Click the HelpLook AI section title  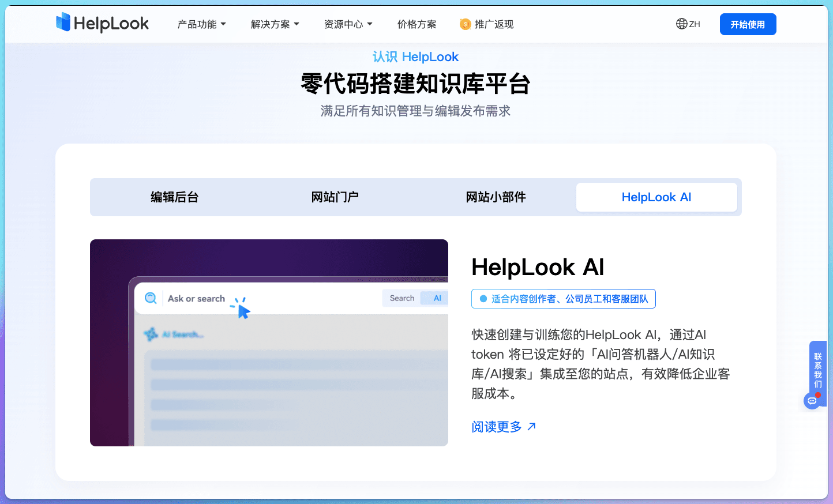click(538, 267)
